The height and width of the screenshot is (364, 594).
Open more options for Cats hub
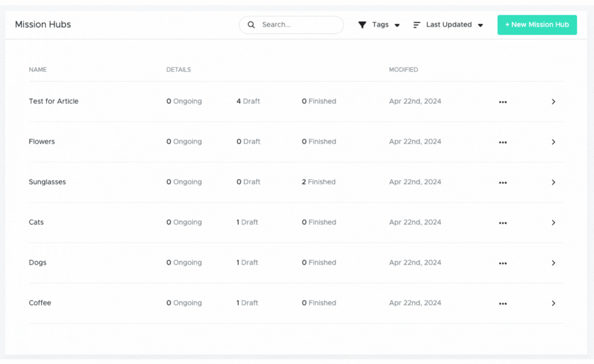(x=503, y=223)
